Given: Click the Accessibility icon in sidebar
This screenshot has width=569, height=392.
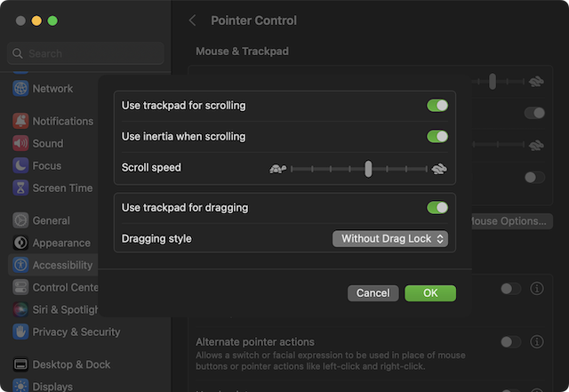Looking at the screenshot, I should [20, 265].
